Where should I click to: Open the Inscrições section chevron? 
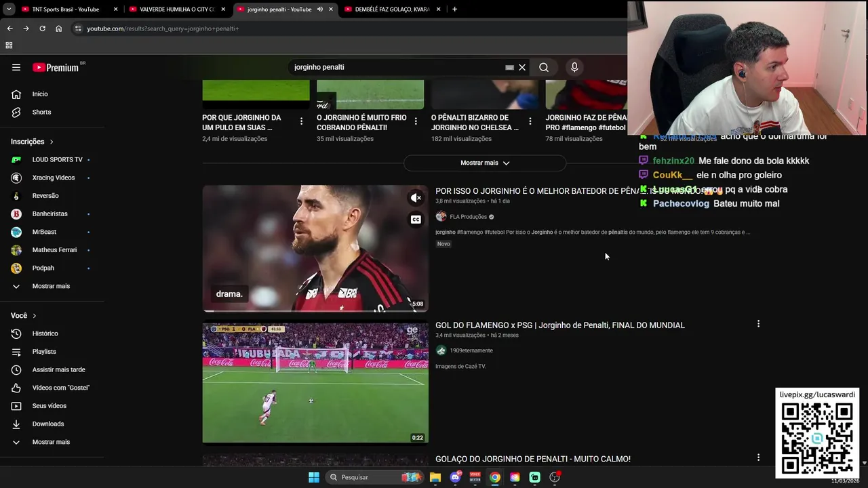[x=52, y=142]
